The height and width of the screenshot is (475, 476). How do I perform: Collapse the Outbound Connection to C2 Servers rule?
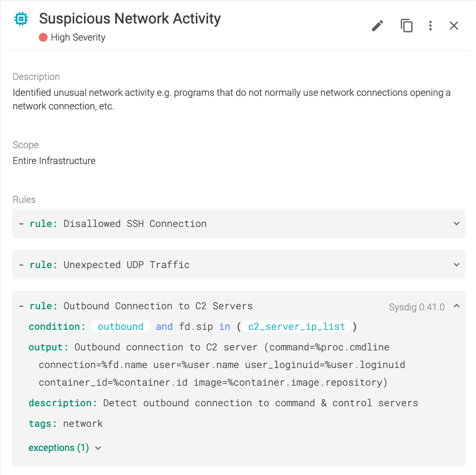456,306
